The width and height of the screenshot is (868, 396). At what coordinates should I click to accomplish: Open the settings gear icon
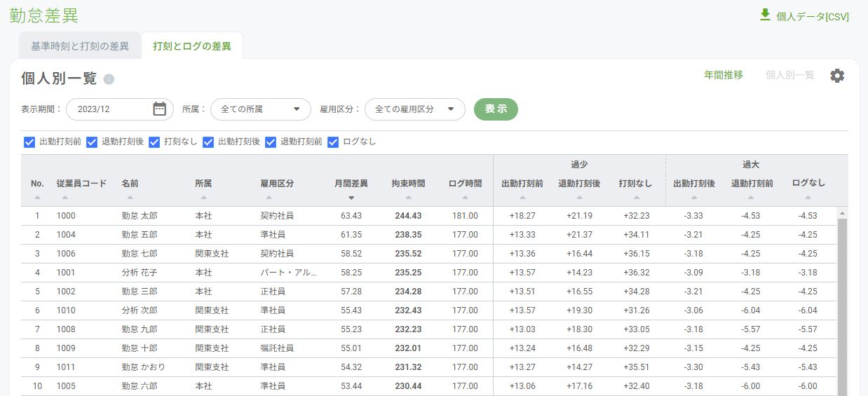tap(837, 76)
